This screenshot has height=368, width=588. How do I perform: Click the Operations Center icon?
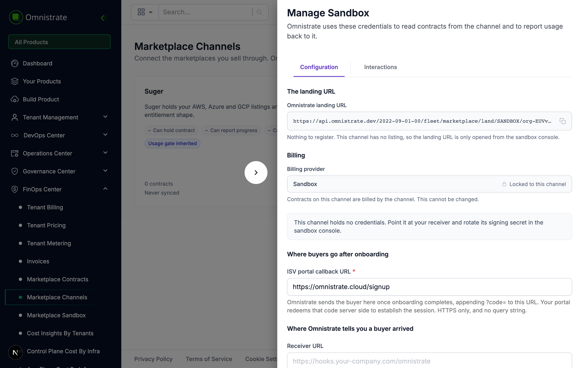coord(14,153)
